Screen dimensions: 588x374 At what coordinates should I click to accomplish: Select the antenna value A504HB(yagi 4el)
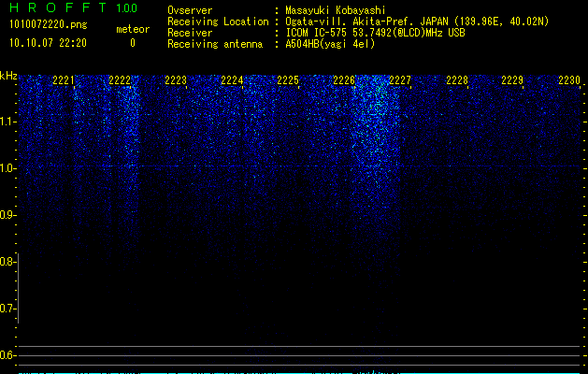[330, 44]
